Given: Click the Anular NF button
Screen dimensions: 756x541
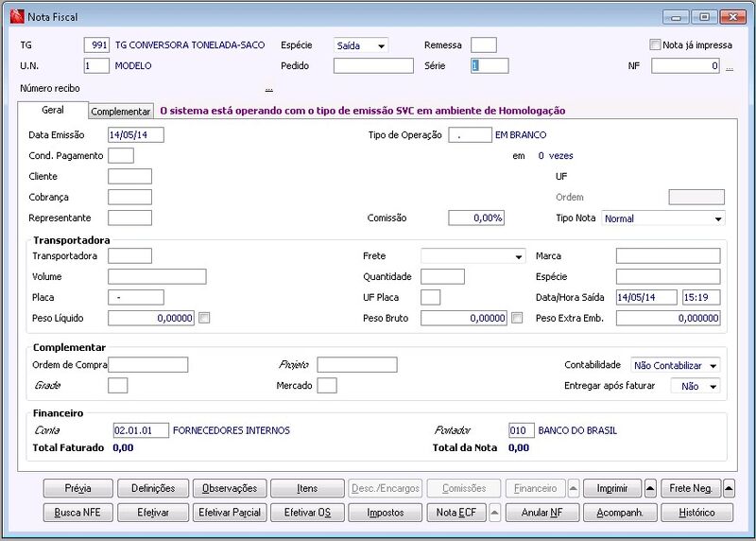Looking at the screenshot, I should [x=541, y=513].
